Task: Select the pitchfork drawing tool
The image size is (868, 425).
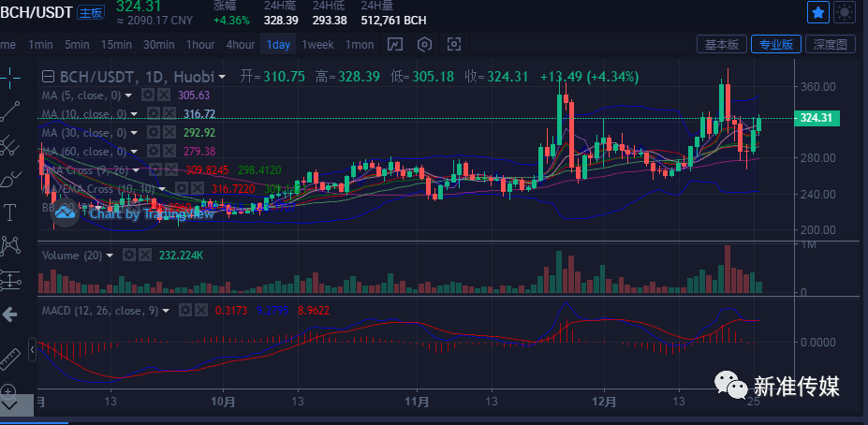Action: click(x=10, y=145)
